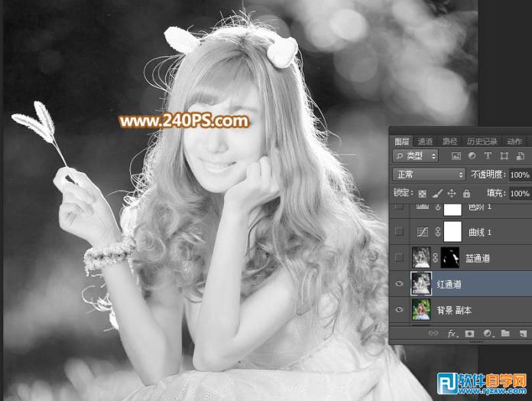The height and width of the screenshot is (401, 532).
Task: Filter layers by adjustment layer icon
Action: coord(472,156)
